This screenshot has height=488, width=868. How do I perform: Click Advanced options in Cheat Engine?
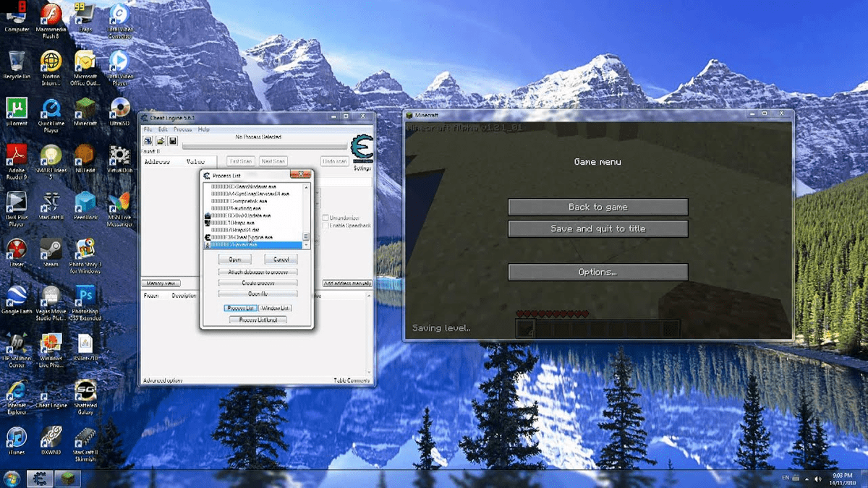tap(163, 380)
